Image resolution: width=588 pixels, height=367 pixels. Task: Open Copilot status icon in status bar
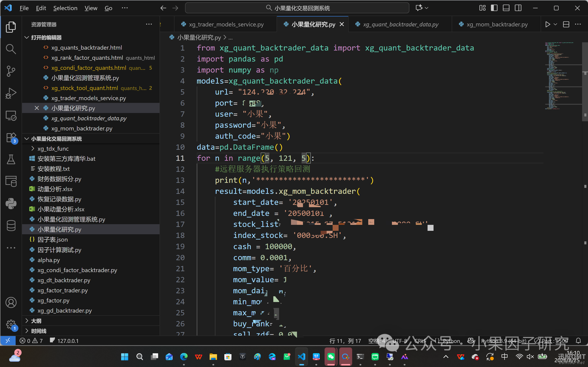[x=471, y=341]
